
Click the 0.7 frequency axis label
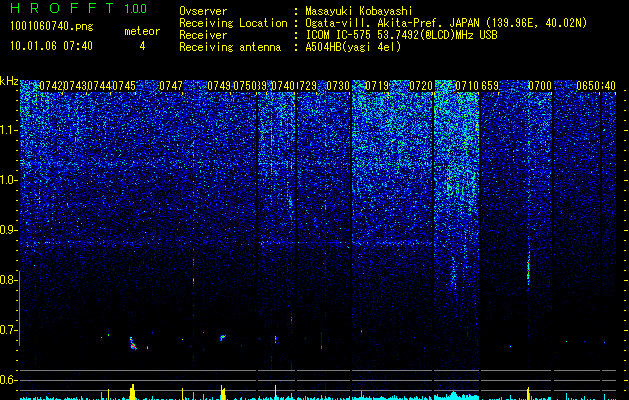(x=8, y=330)
